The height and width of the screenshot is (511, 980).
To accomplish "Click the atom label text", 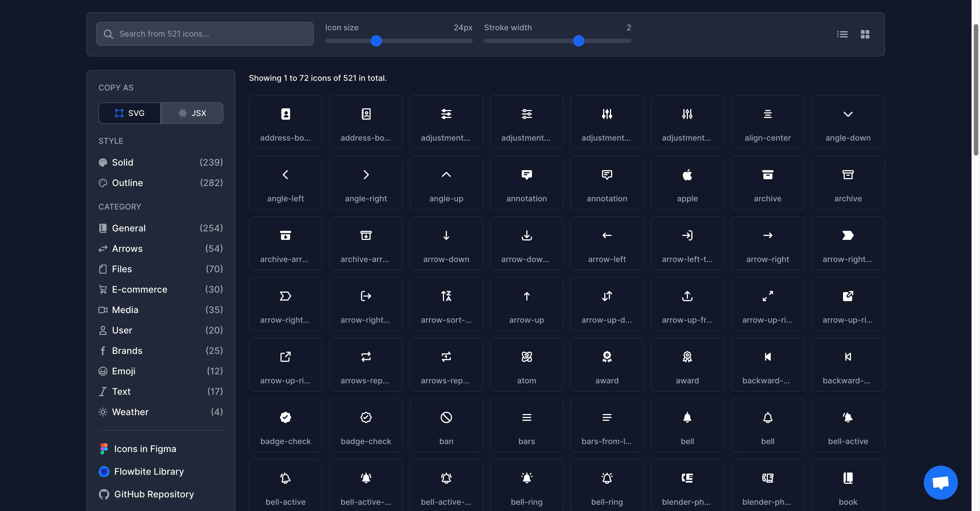I will point(527,381).
